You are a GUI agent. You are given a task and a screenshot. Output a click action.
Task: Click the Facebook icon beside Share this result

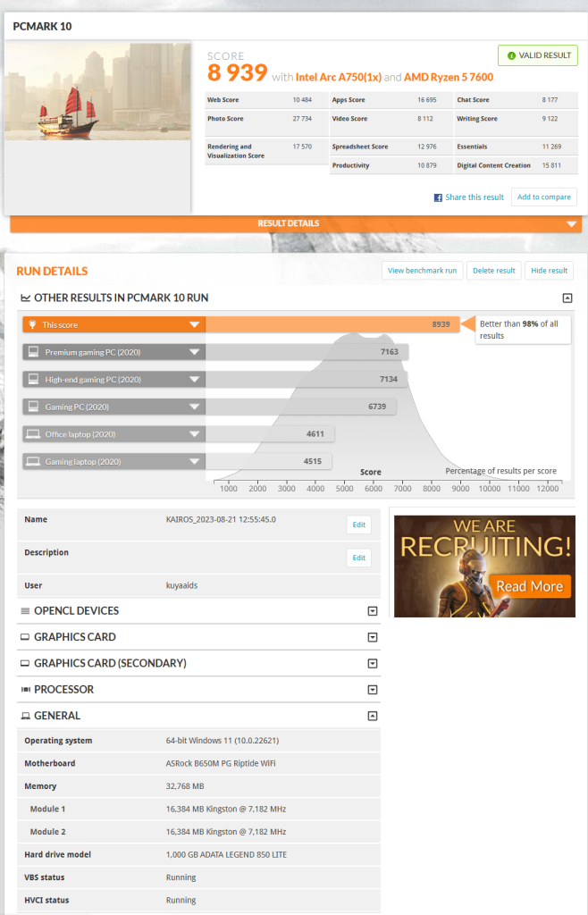tap(438, 197)
